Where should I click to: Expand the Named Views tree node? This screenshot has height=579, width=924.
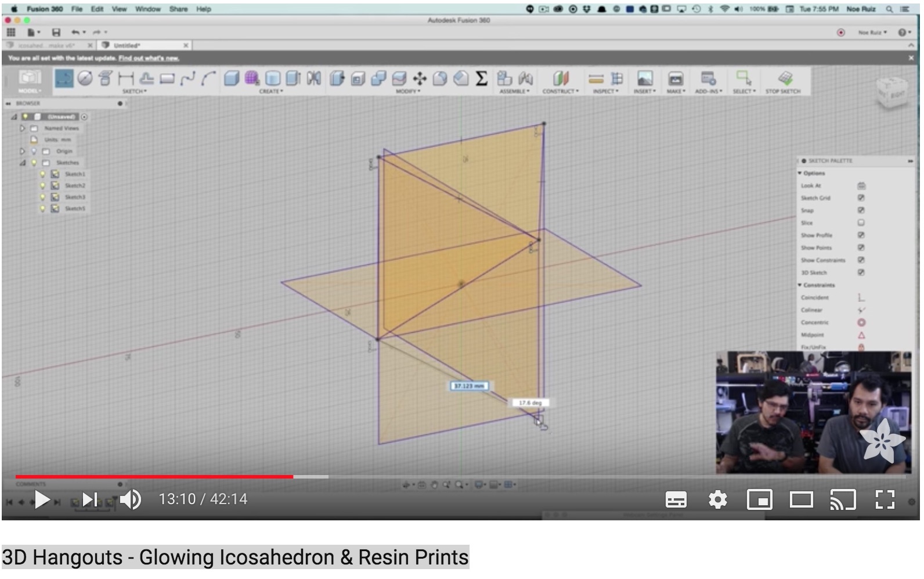pos(23,128)
